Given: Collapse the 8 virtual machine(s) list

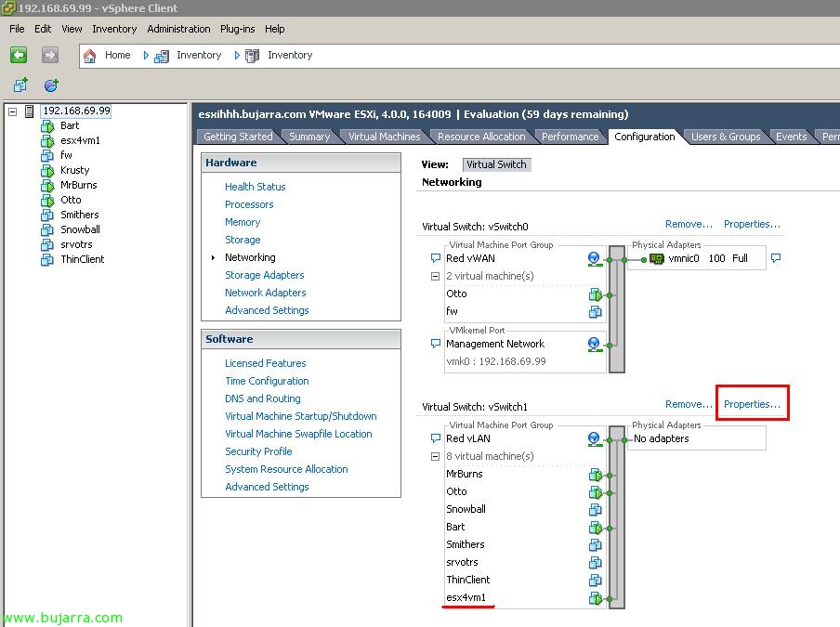Looking at the screenshot, I should pos(436,456).
